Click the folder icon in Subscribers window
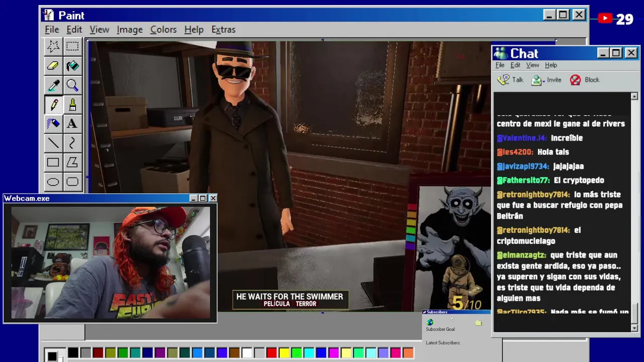644x362 pixels. click(x=478, y=323)
